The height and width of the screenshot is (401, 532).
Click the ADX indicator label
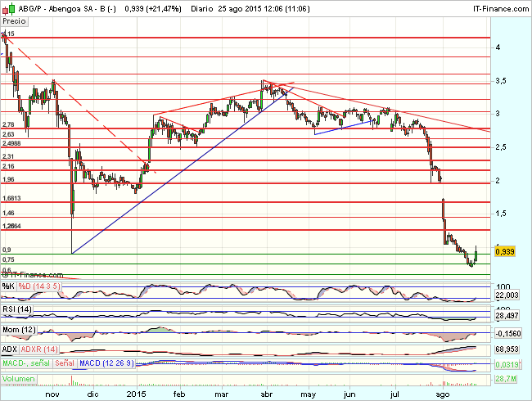pyautogui.click(x=10, y=349)
